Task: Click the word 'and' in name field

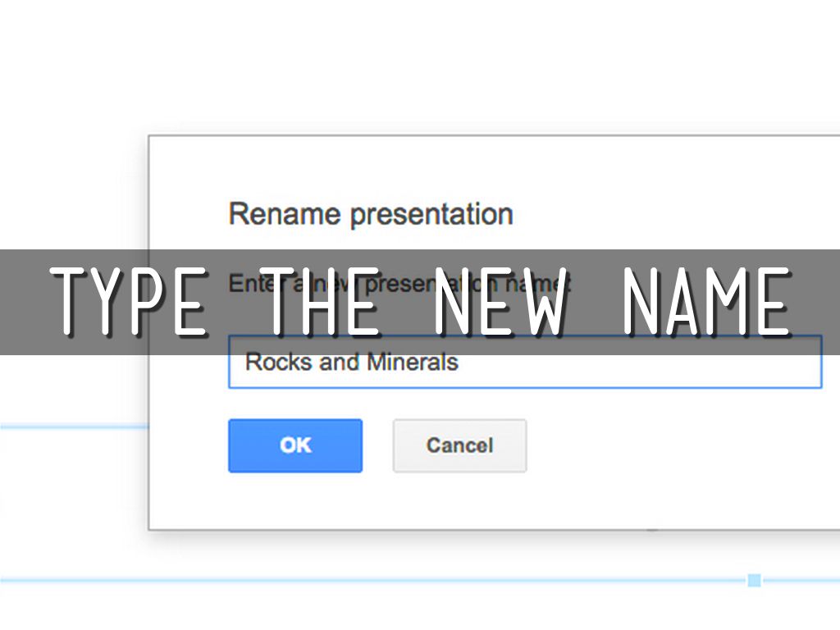Action: pos(339,362)
